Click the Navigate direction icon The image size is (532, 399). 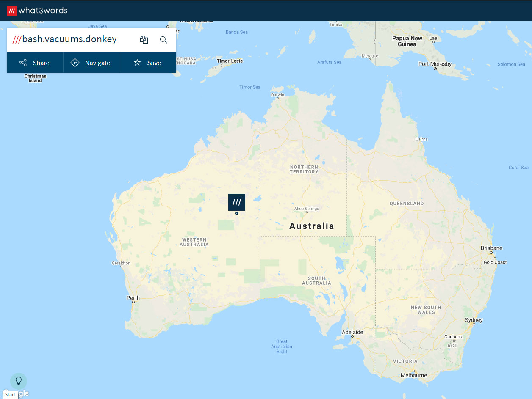pos(75,63)
